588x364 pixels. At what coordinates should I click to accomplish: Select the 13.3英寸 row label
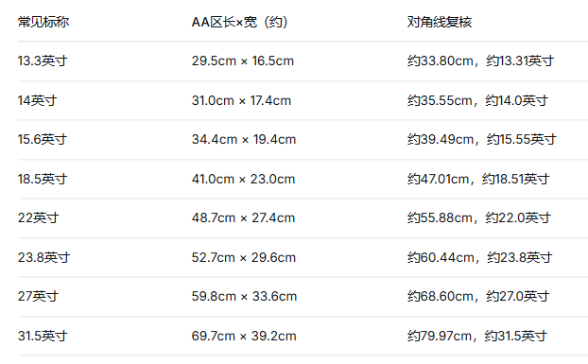[x=43, y=61]
